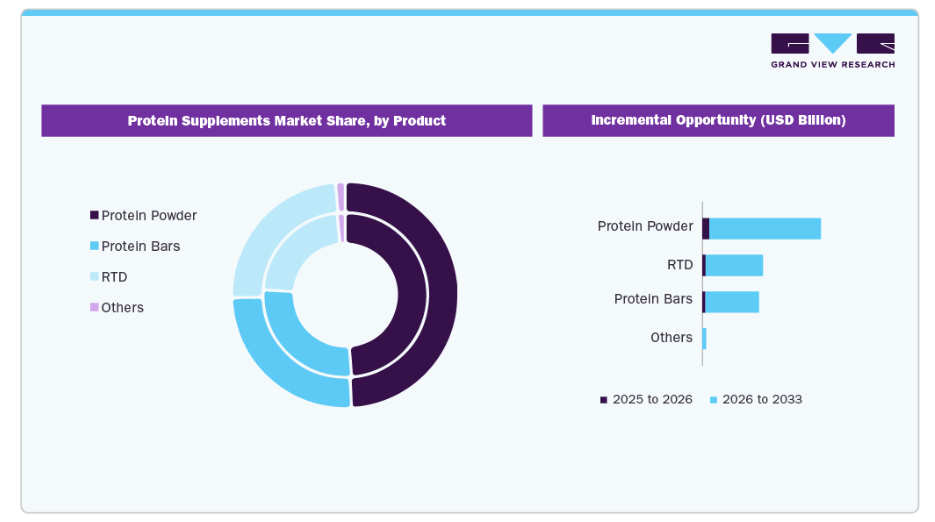The image size is (935, 522).
Task: Click the Incremental Opportunity header
Action: [x=718, y=121]
